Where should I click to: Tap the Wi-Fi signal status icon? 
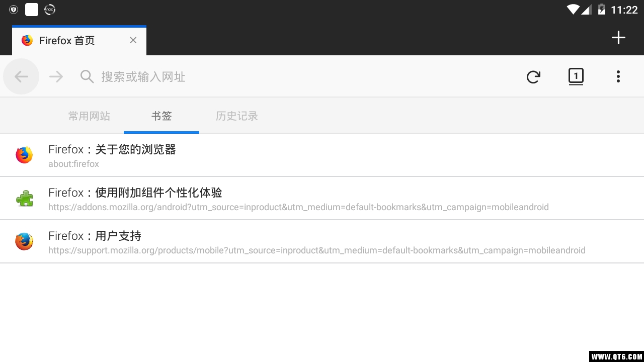point(573,9)
